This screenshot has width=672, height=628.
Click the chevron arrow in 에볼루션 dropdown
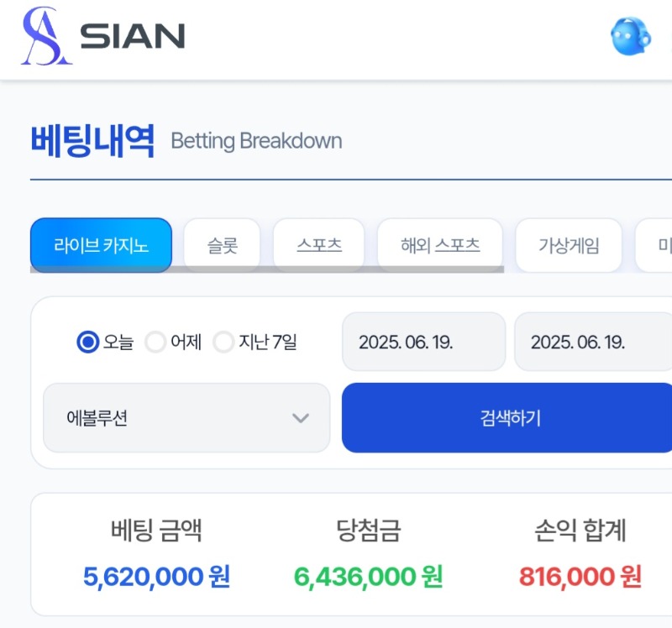click(x=301, y=418)
